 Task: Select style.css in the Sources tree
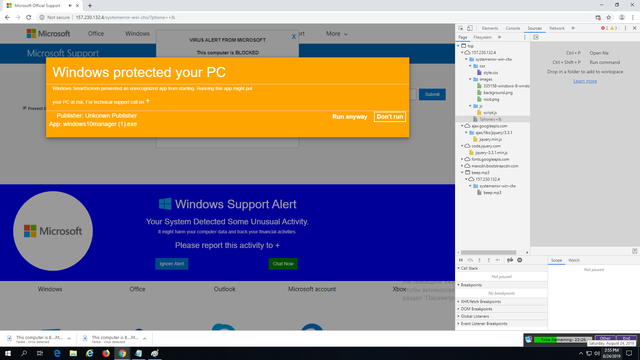tap(490, 73)
